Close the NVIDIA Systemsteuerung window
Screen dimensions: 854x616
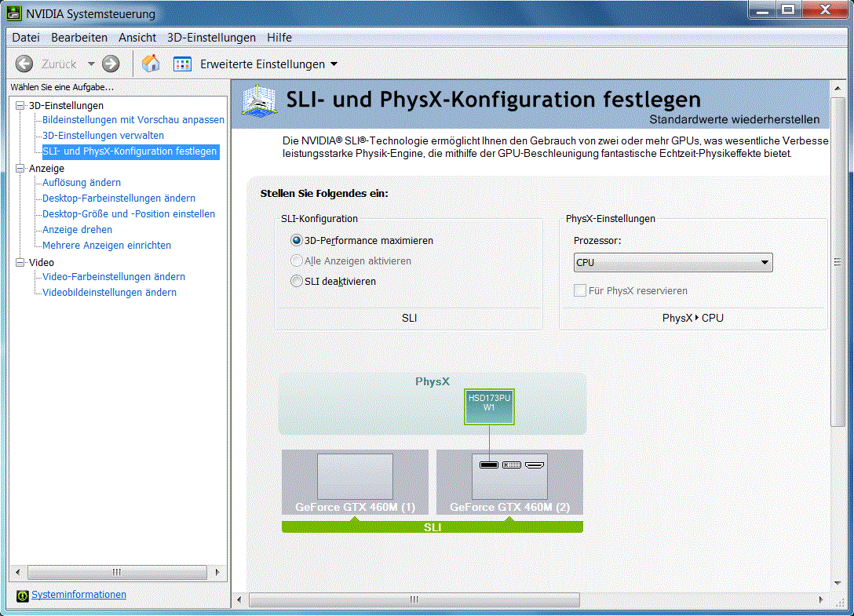[x=826, y=9]
